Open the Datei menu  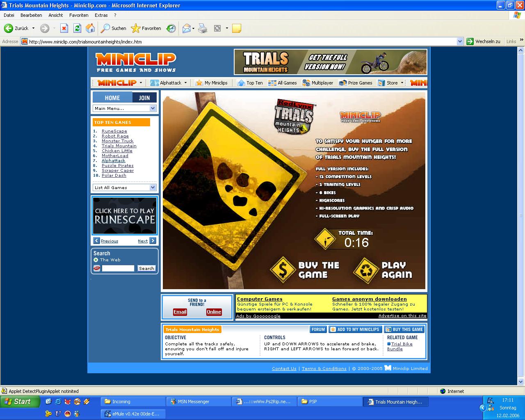[9, 15]
